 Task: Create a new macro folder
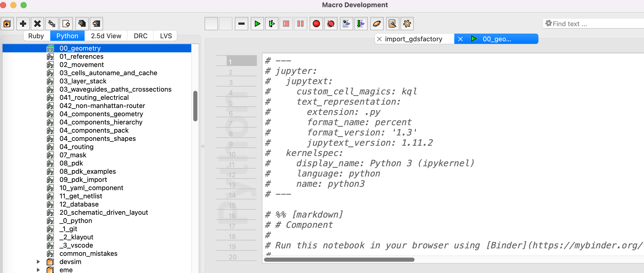point(7,24)
